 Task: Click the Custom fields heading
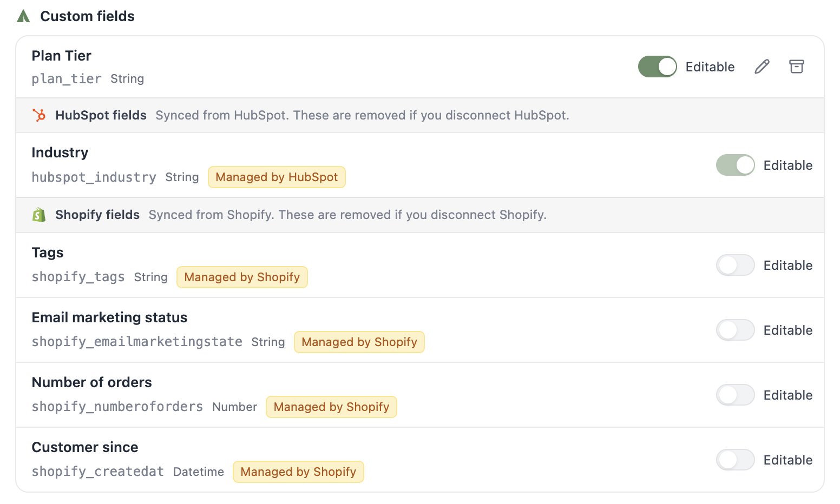87,16
